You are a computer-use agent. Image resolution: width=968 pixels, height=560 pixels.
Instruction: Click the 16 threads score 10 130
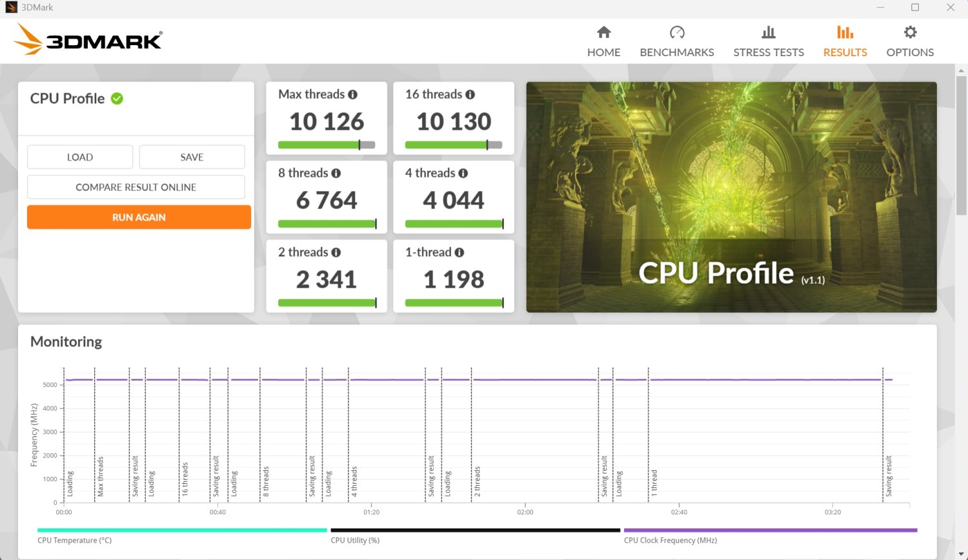click(454, 121)
